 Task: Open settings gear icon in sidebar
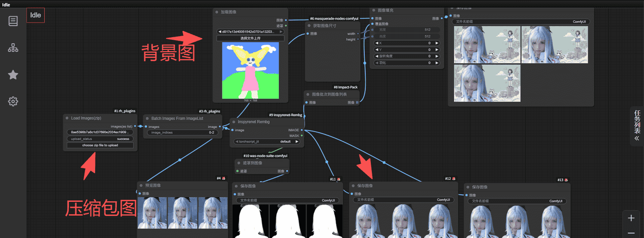(x=13, y=101)
